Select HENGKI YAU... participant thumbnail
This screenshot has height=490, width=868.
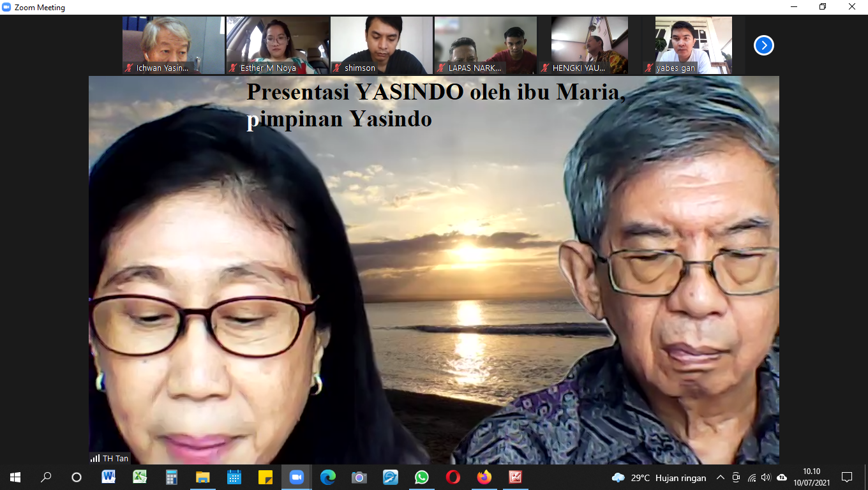(x=590, y=45)
